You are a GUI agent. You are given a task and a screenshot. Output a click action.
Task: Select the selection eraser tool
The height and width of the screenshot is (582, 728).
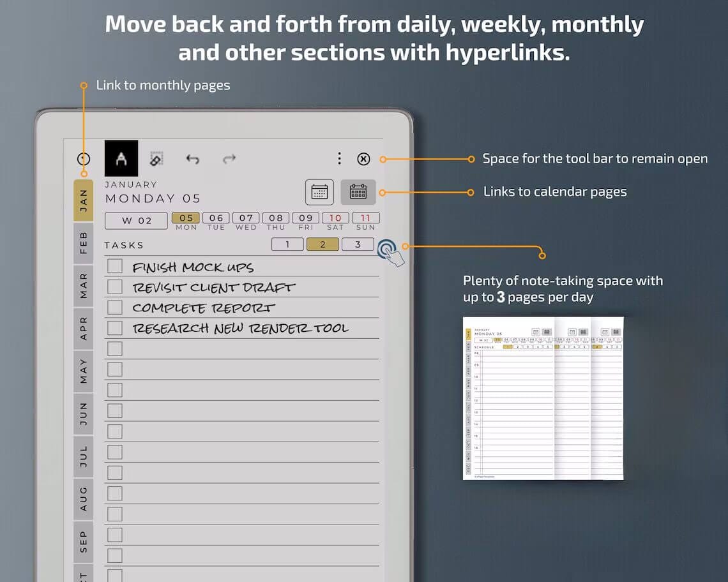coord(156,159)
